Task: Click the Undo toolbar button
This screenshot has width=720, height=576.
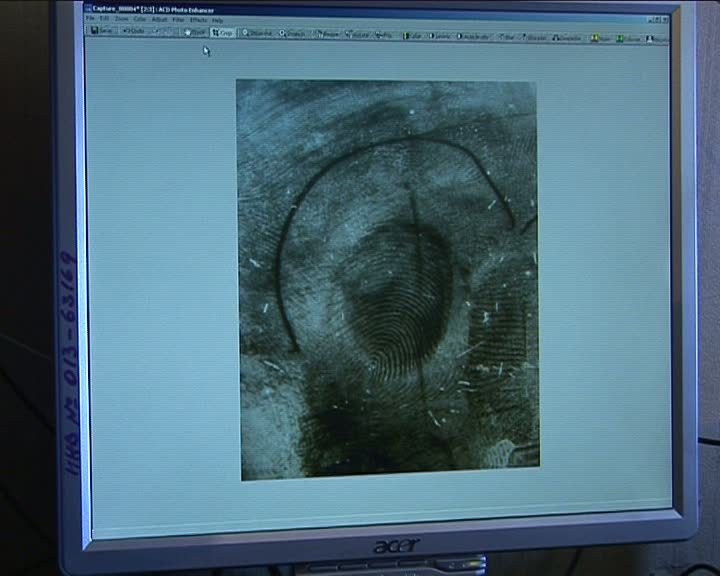Action: [x=133, y=31]
